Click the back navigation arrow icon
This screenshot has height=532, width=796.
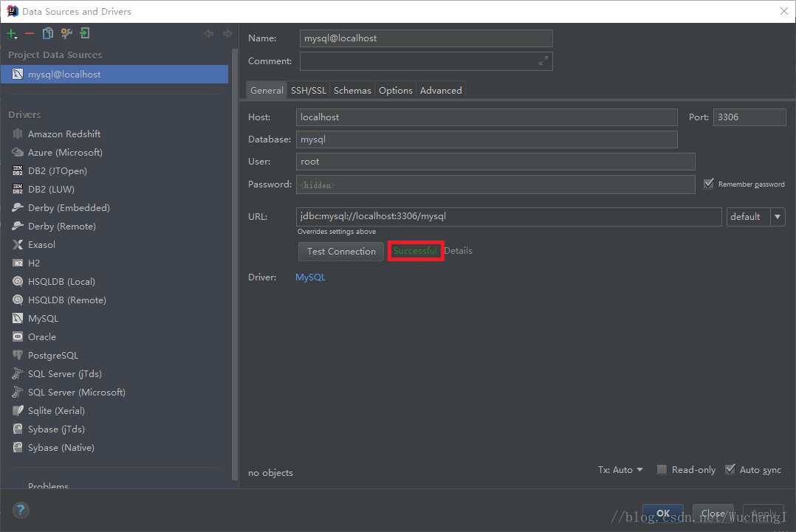[x=209, y=33]
